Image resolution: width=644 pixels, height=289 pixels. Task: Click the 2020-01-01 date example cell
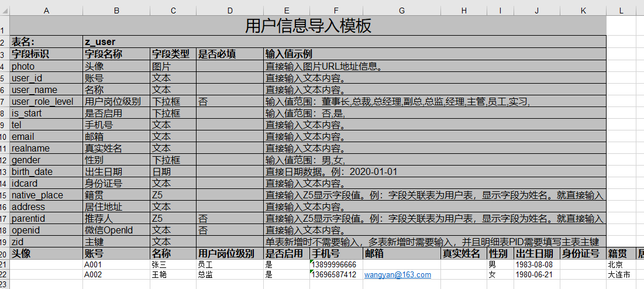(x=435, y=171)
